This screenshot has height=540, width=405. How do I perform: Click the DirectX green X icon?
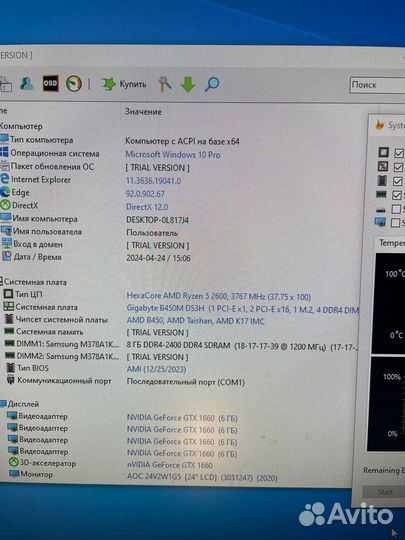(6, 205)
